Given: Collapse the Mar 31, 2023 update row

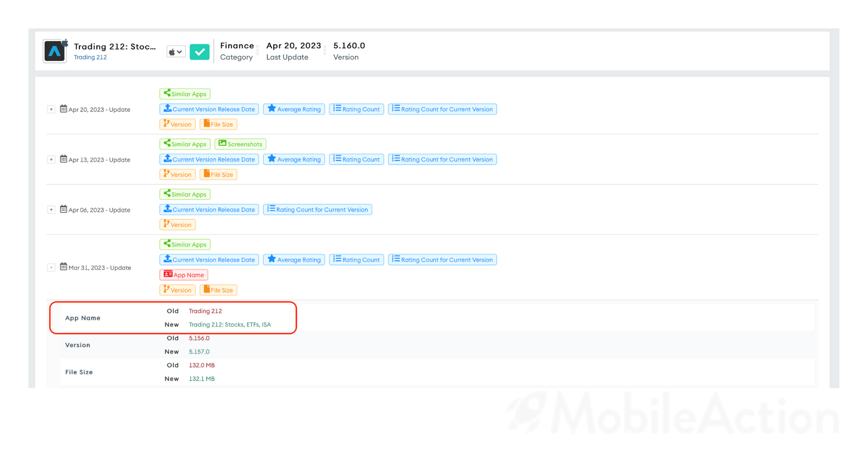Looking at the screenshot, I should (51, 267).
